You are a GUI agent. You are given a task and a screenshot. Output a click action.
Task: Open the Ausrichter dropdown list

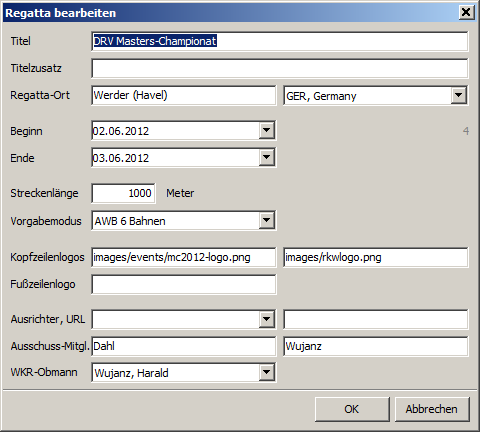[x=267, y=319]
